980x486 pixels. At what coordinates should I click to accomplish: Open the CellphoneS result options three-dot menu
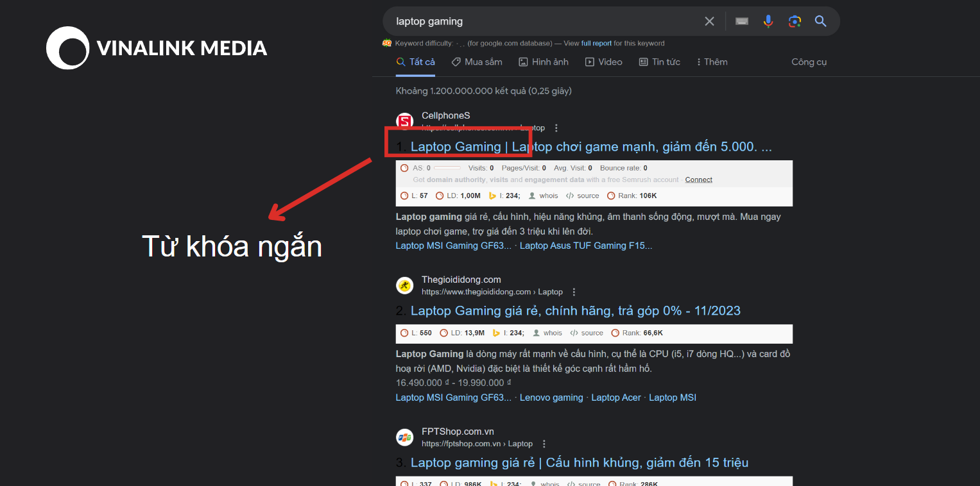tap(556, 128)
